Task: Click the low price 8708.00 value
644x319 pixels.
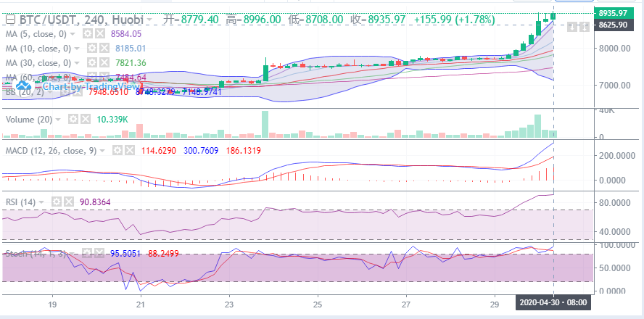Action: (x=324, y=20)
